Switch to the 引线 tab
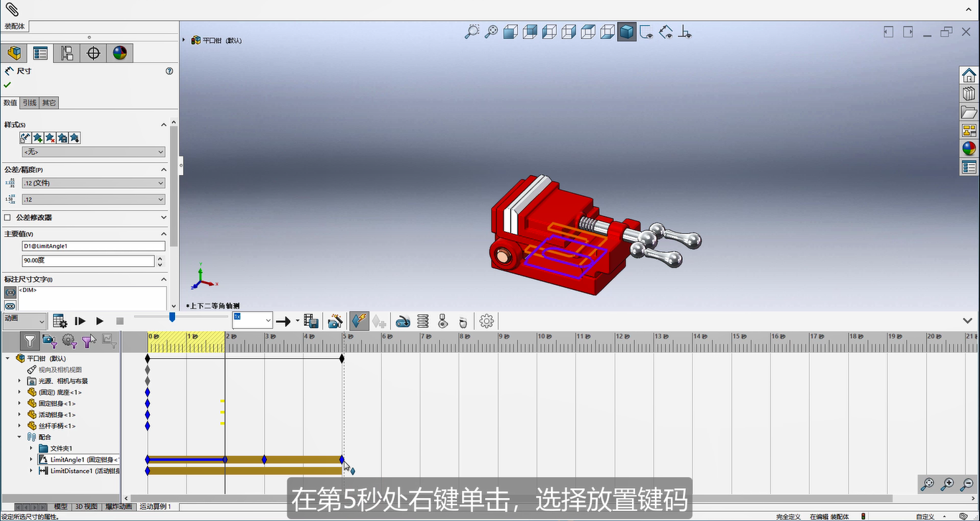The height and width of the screenshot is (521, 980). (x=29, y=103)
